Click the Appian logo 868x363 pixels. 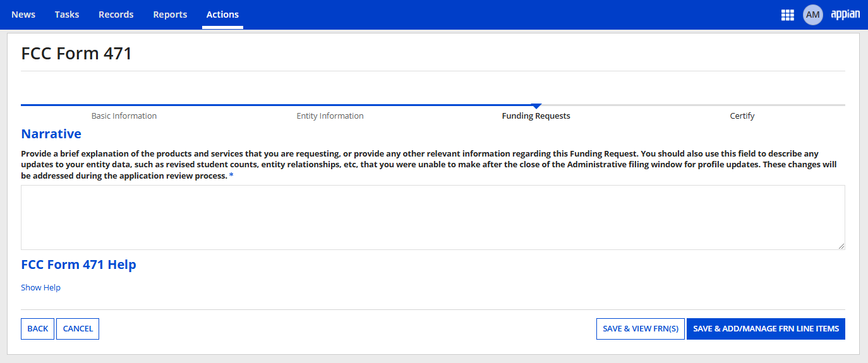point(845,15)
